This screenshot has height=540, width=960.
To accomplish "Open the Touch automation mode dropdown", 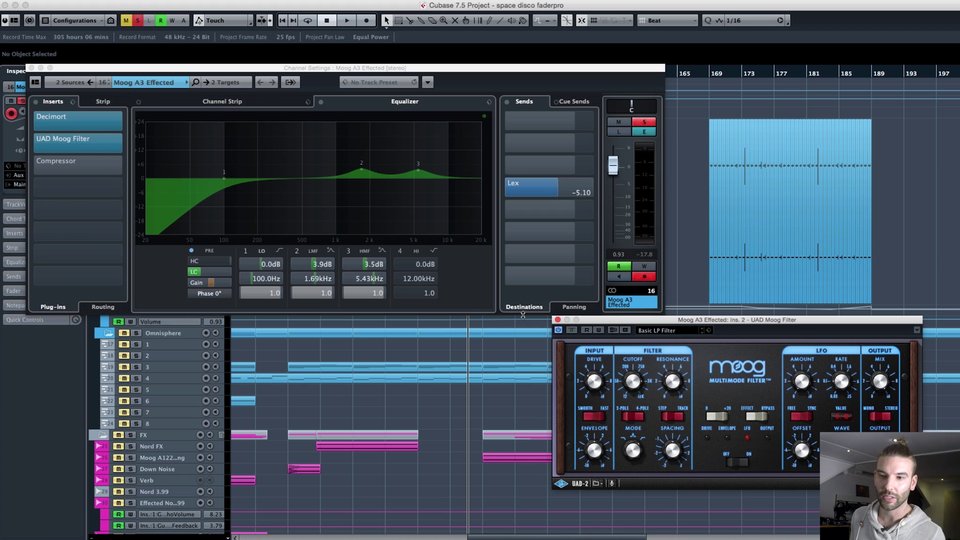I will point(223,20).
